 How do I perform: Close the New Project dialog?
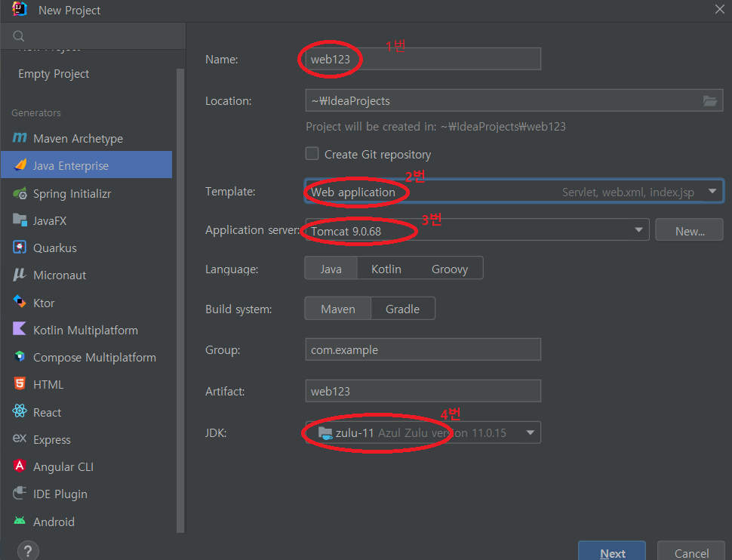tap(719, 9)
